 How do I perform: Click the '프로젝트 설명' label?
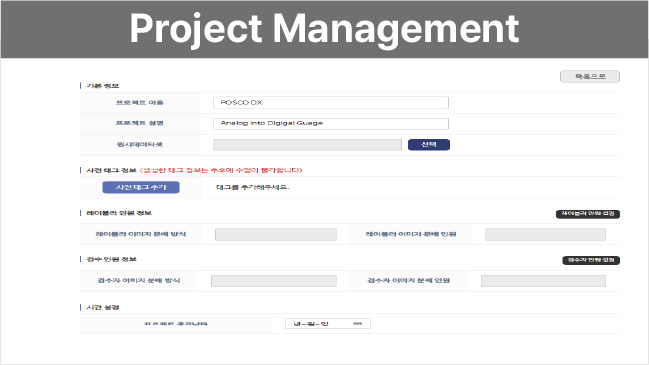click(139, 123)
